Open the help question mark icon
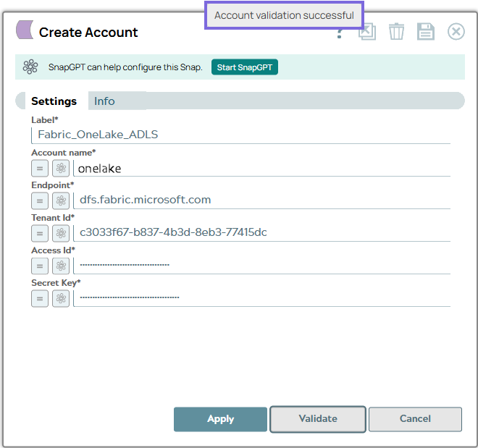The width and height of the screenshot is (478, 448). pos(340,33)
